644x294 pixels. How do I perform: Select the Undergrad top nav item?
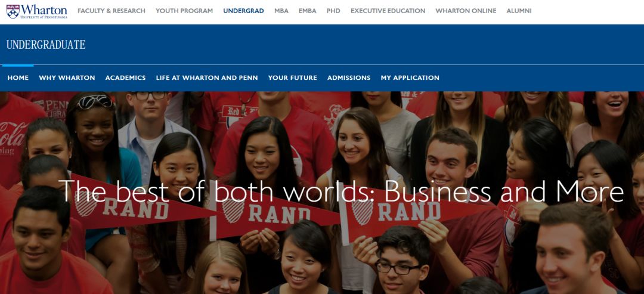click(243, 11)
